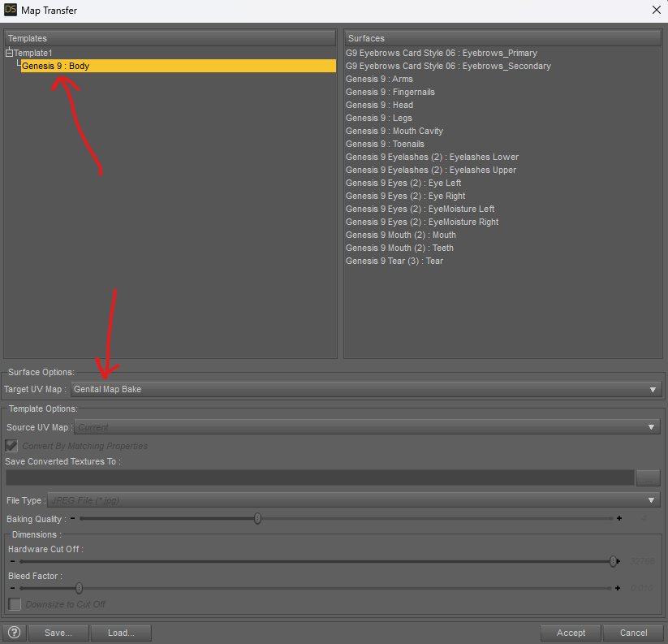Screen dimensions: 668x644
Task: Decrease Baking Quality with minus button
Action: (73, 518)
